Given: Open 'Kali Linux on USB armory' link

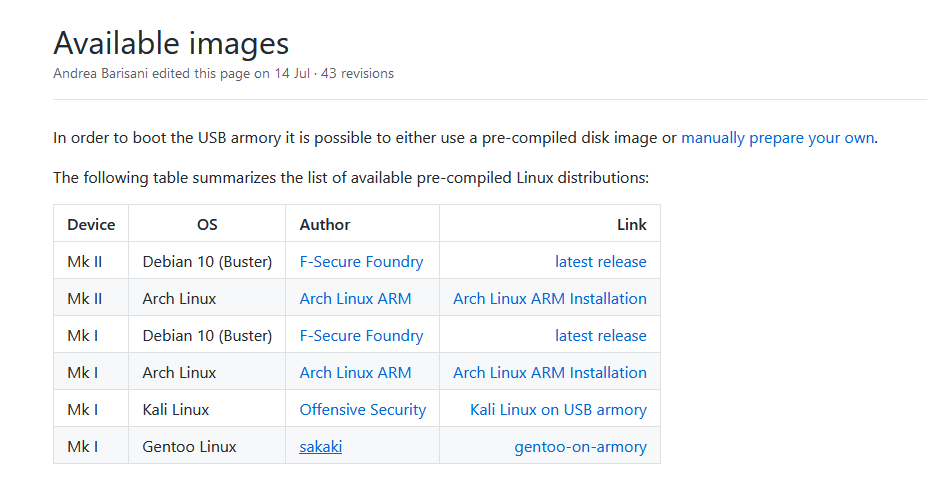Looking at the screenshot, I should tap(558, 409).
